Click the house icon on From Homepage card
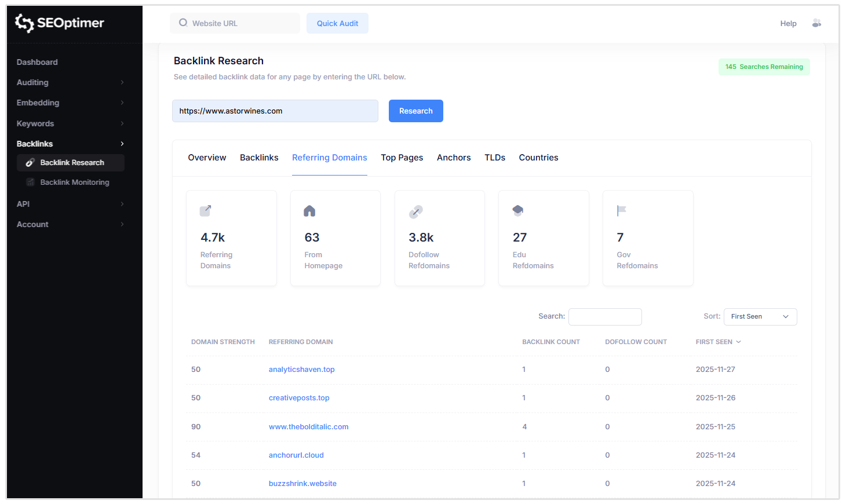Image resolution: width=846 pixels, height=504 pixels. (309, 211)
